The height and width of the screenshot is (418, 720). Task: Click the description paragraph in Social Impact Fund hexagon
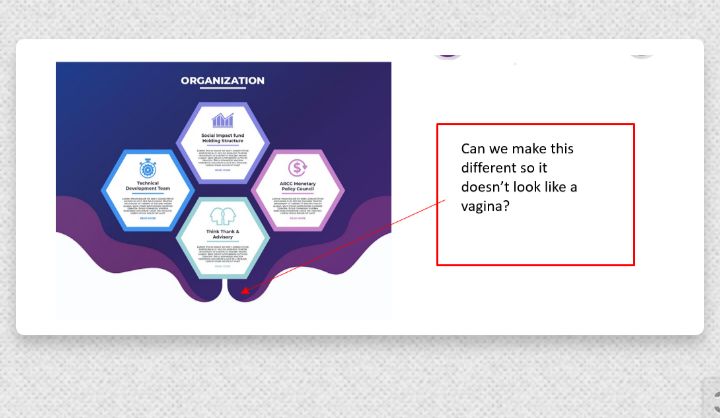click(x=223, y=158)
